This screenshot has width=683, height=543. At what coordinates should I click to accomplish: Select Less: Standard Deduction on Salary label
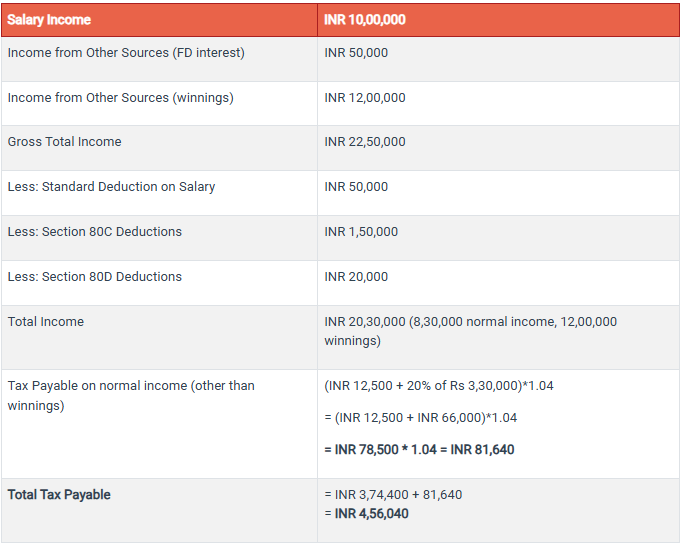coord(111,187)
